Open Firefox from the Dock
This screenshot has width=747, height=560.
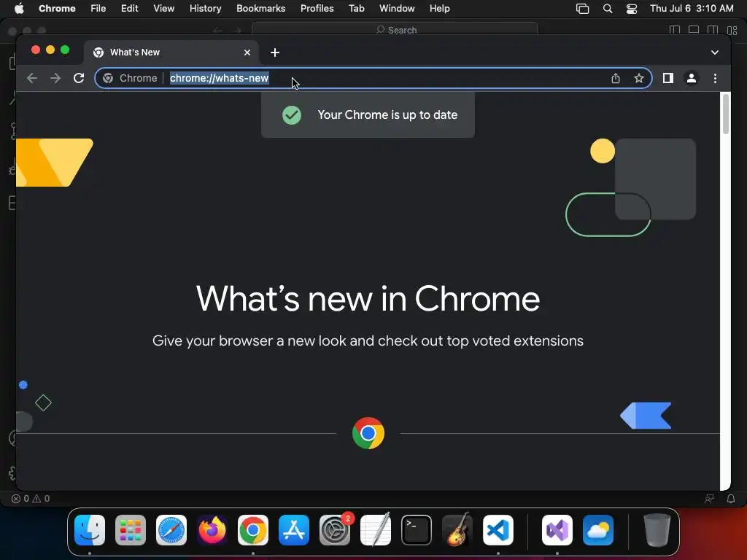(212, 530)
